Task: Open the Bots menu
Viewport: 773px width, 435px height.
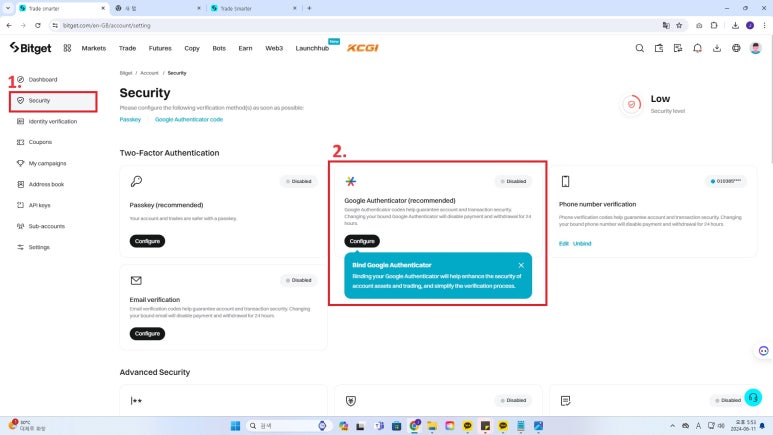Action: point(219,48)
